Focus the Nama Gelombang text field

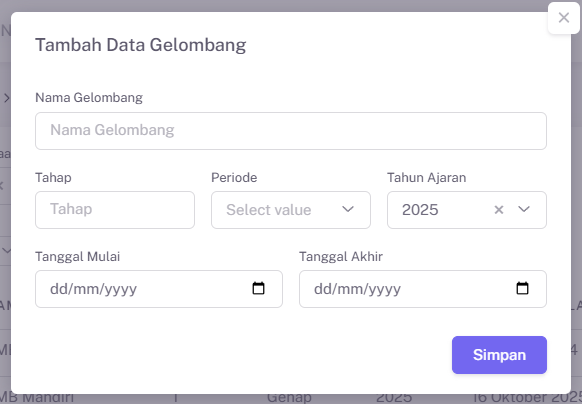291,131
